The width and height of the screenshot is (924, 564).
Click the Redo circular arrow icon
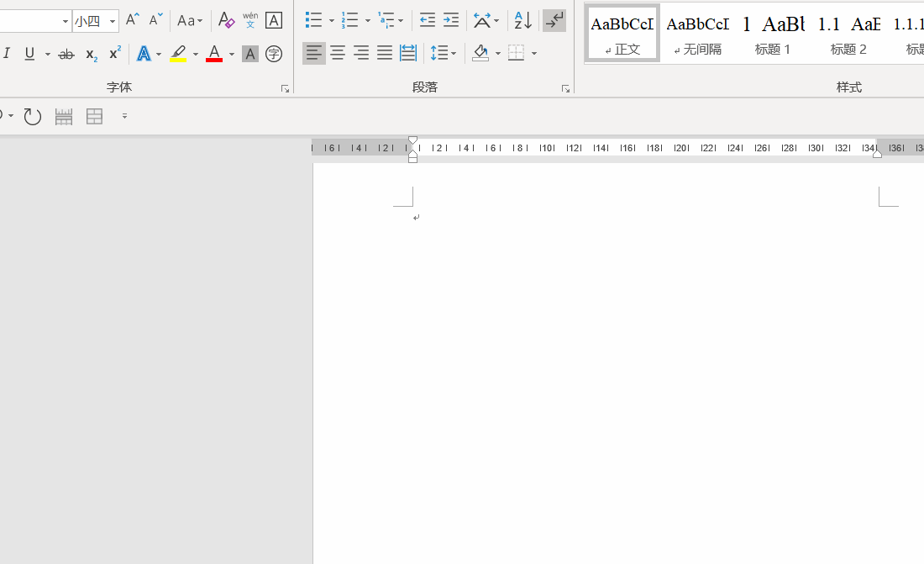pyautogui.click(x=33, y=117)
